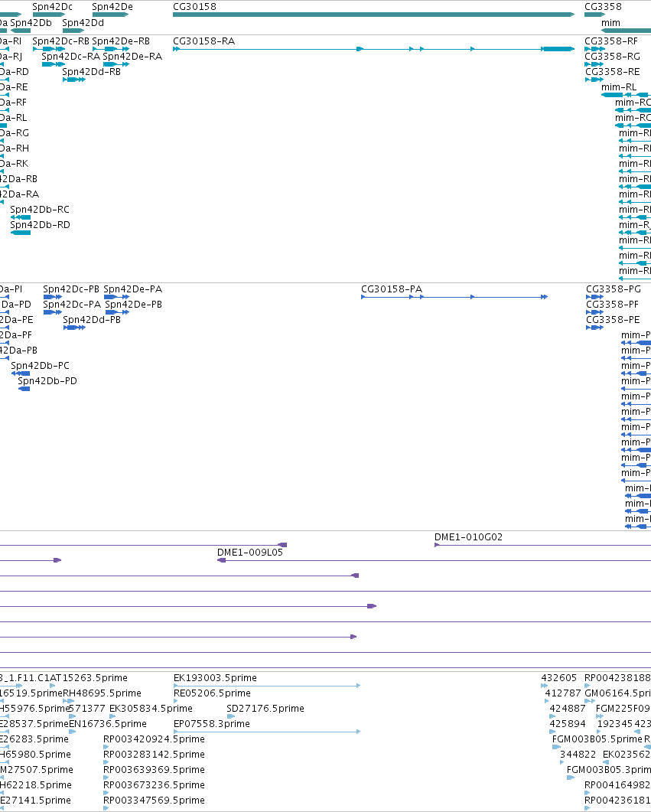Click protein CG3358-PF
The height and width of the screenshot is (812, 651).
pyautogui.click(x=612, y=305)
